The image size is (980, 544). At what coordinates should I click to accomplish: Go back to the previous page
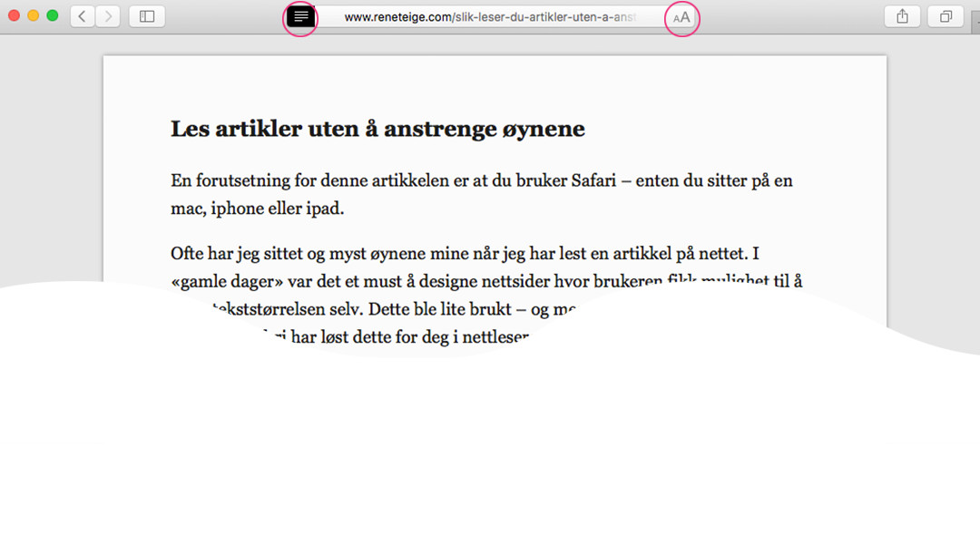coord(82,16)
